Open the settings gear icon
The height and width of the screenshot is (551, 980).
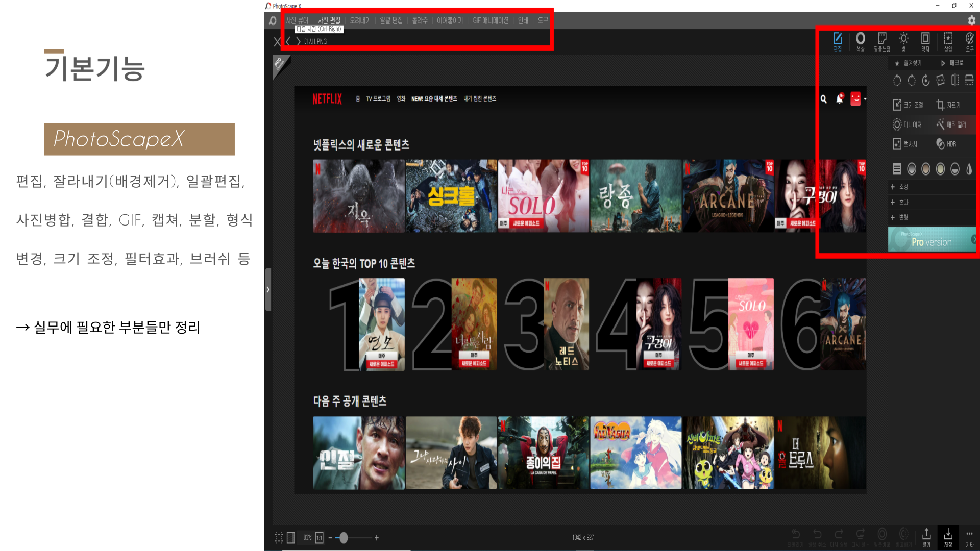click(x=971, y=20)
